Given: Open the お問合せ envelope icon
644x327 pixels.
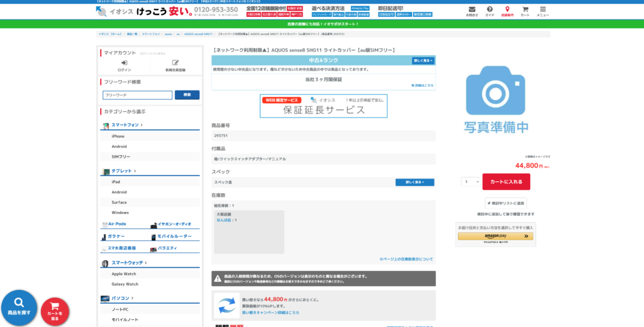Looking at the screenshot, I should pyautogui.click(x=472, y=10).
